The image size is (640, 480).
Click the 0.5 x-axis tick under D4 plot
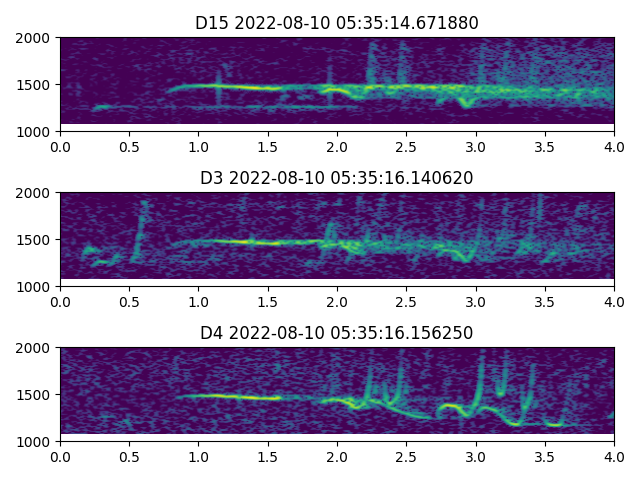(x=129, y=456)
